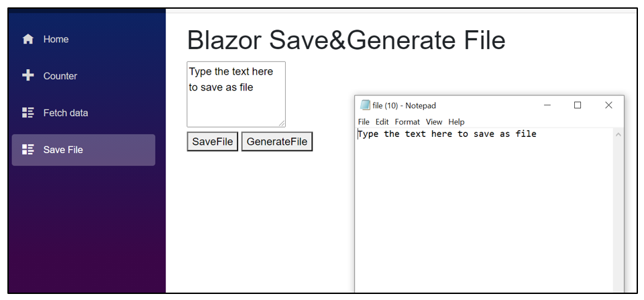Click the Save File list icon

[x=28, y=150]
